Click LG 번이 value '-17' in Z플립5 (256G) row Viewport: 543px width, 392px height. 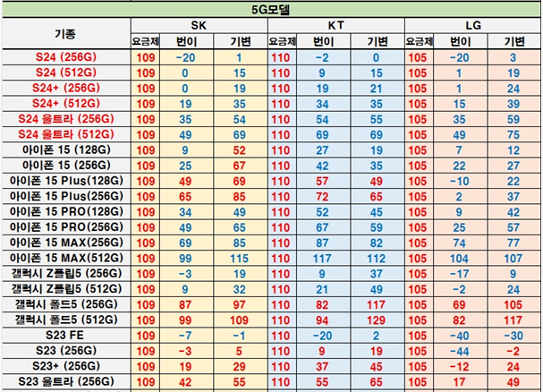tap(460, 274)
